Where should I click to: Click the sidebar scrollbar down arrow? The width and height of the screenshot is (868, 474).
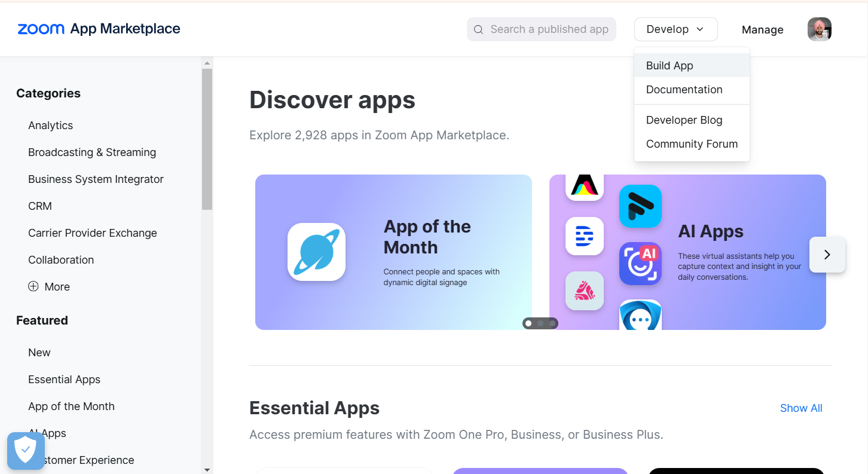coord(207,470)
